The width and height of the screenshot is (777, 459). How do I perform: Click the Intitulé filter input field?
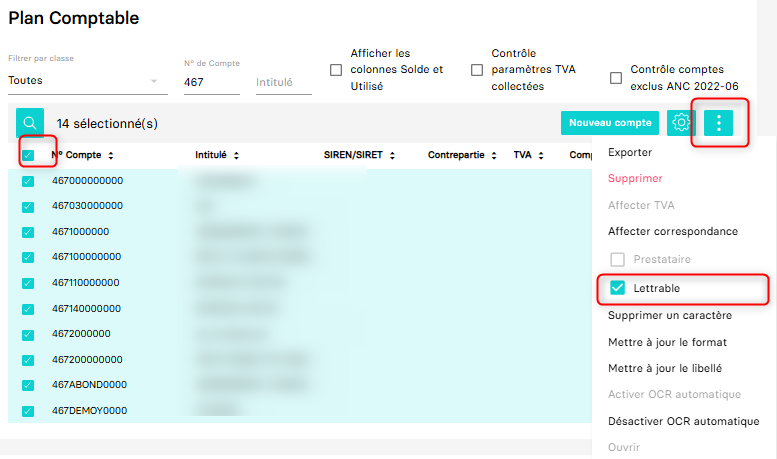tap(283, 82)
